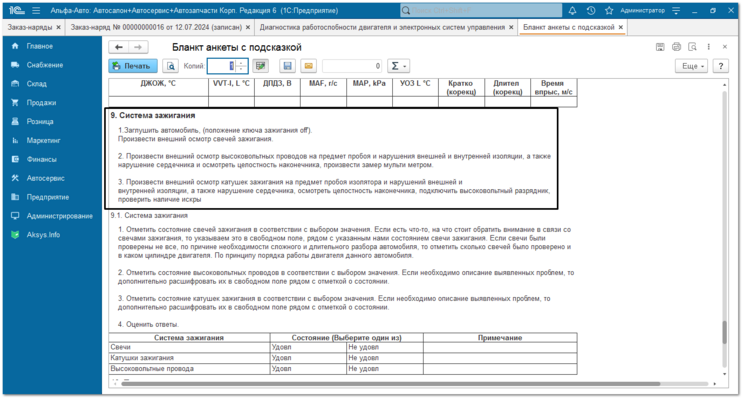743x399 pixels.
Task: Open history clock icon in title bar
Action: tap(590, 10)
